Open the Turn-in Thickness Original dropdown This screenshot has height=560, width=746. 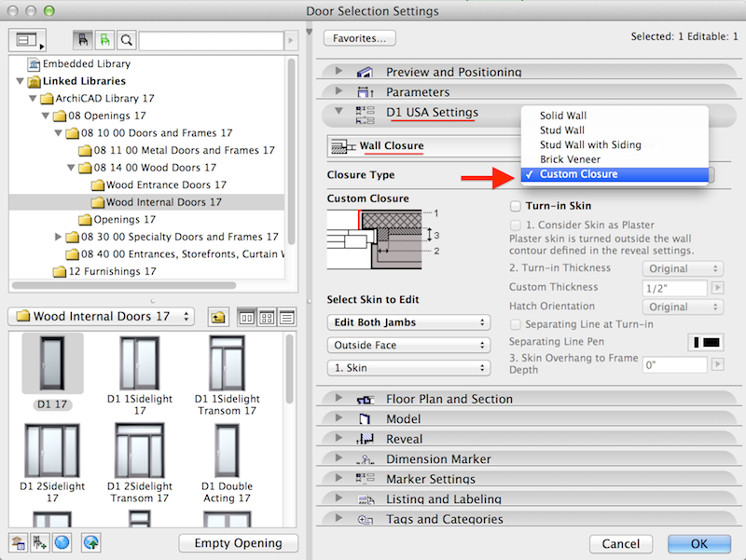(684, 268)
